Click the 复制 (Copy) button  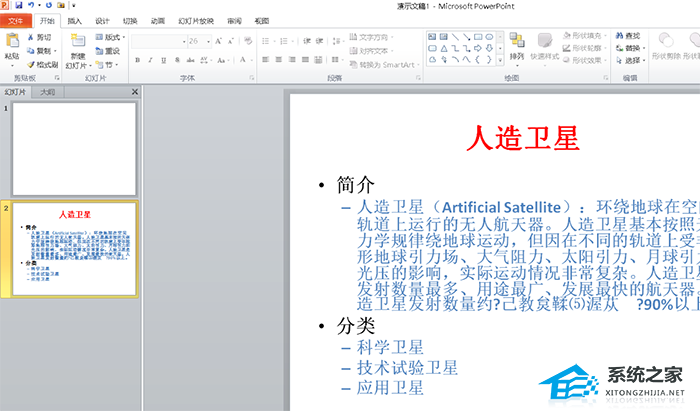click(x=42, y=51)
